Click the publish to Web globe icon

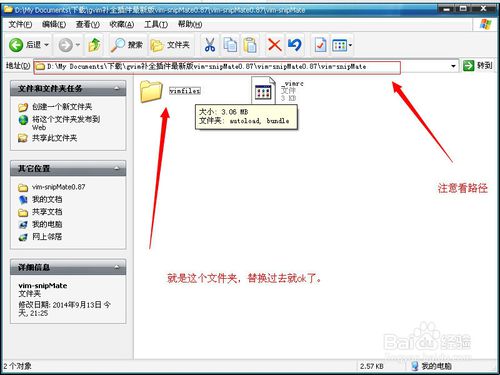coord(23,120)
